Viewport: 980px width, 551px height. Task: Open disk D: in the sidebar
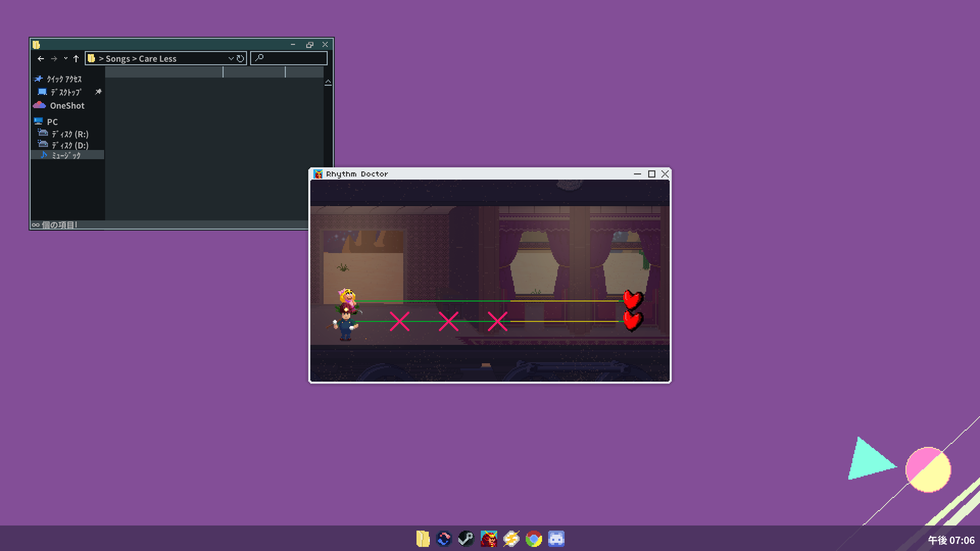click(63, 145)
